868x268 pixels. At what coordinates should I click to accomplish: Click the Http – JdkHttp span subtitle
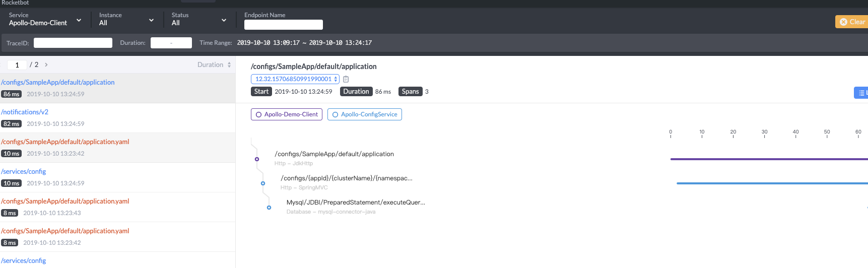294,163
